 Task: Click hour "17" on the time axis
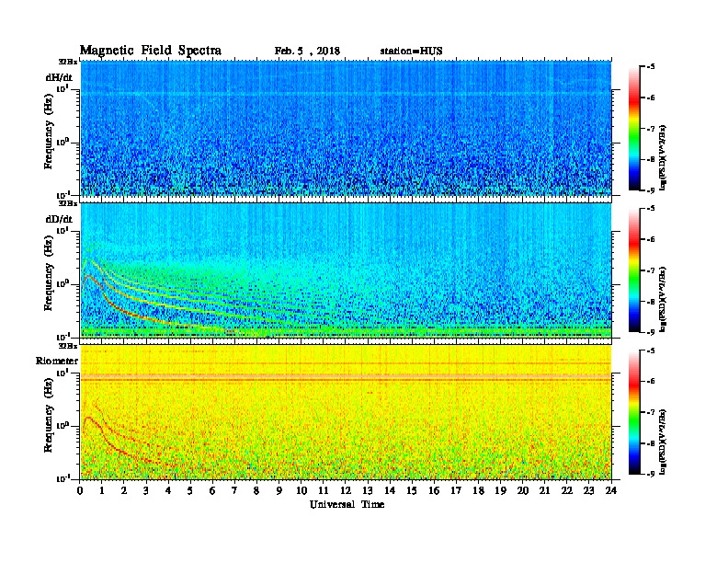point(457,491)
